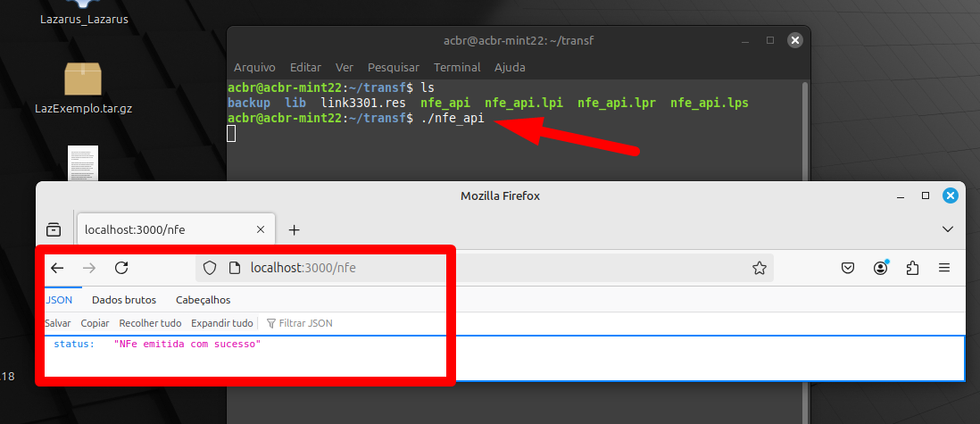Open the Firefox account icon
This screenshot has width=980, height=424.
coord(881,269)
